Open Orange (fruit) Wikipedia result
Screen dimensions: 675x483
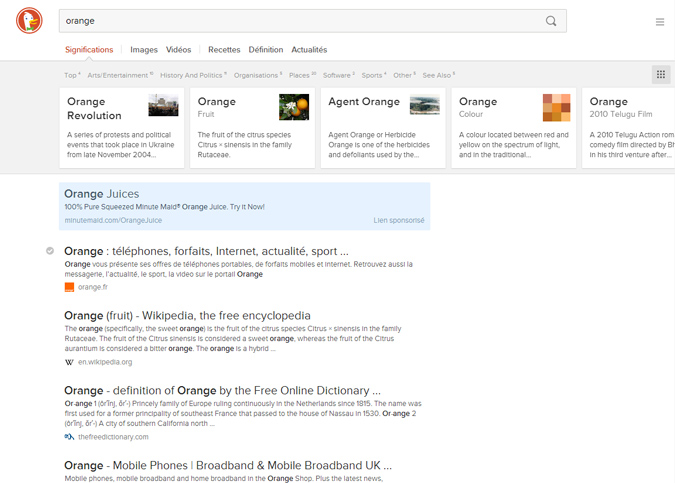(187, 316)
